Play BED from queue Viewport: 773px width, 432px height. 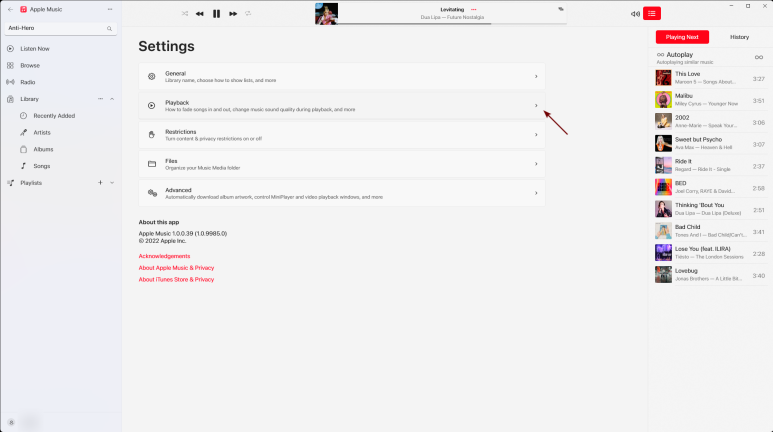pyautogui.click(x=710, y=187)
